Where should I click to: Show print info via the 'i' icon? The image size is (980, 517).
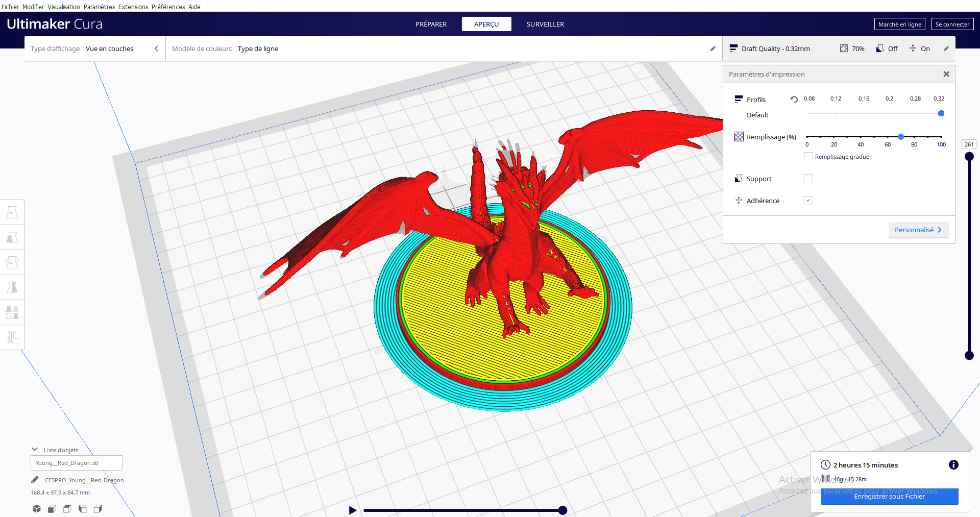tap(953, 464)
